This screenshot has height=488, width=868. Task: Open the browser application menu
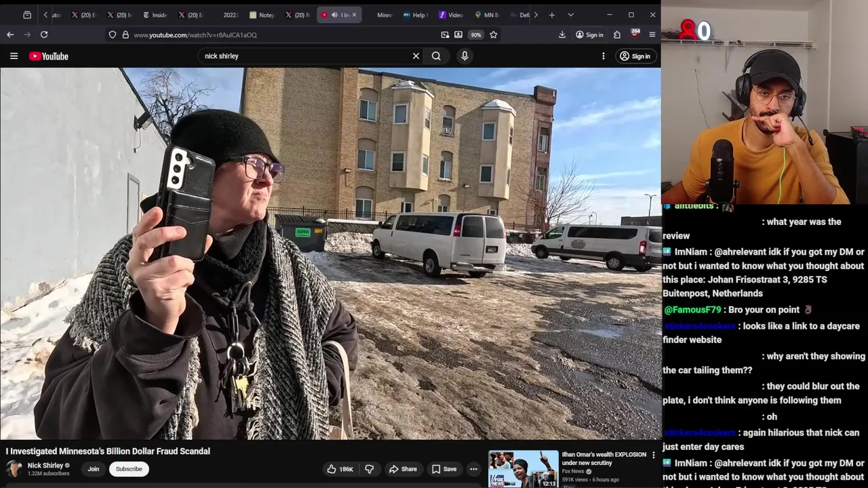[x=652, y=35]
